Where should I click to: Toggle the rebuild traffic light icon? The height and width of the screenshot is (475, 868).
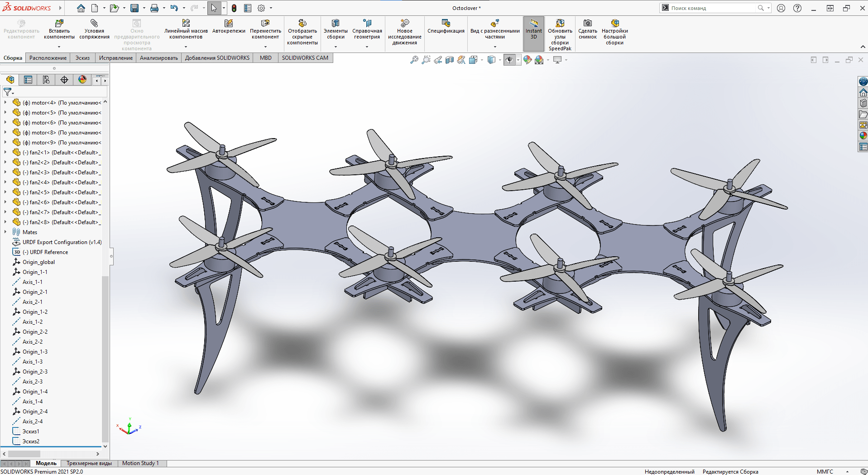[234, 8]
